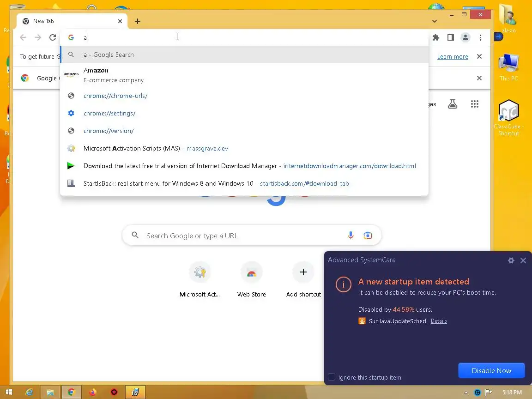Search by image with Google Lens icon

pos(368,235)
